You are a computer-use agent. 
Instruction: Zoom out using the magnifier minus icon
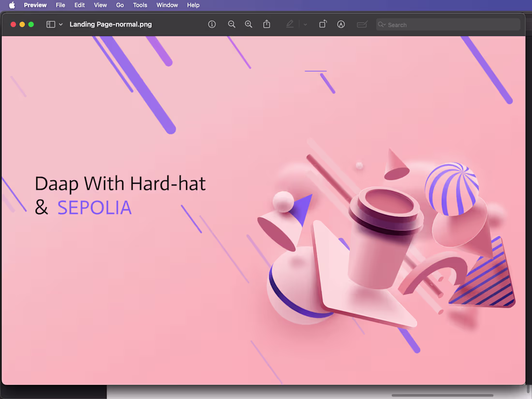[231, 24]
